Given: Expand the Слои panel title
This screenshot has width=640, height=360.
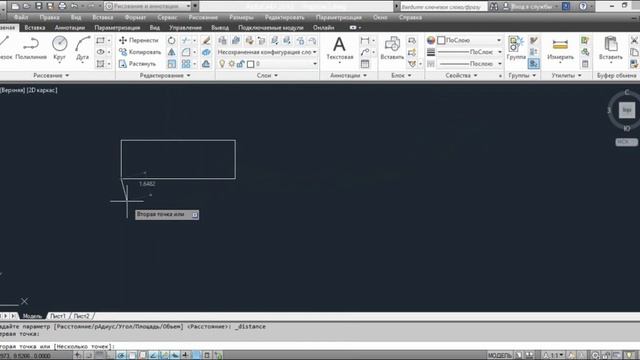Looking at the screenshot, I should coord(267,76).
